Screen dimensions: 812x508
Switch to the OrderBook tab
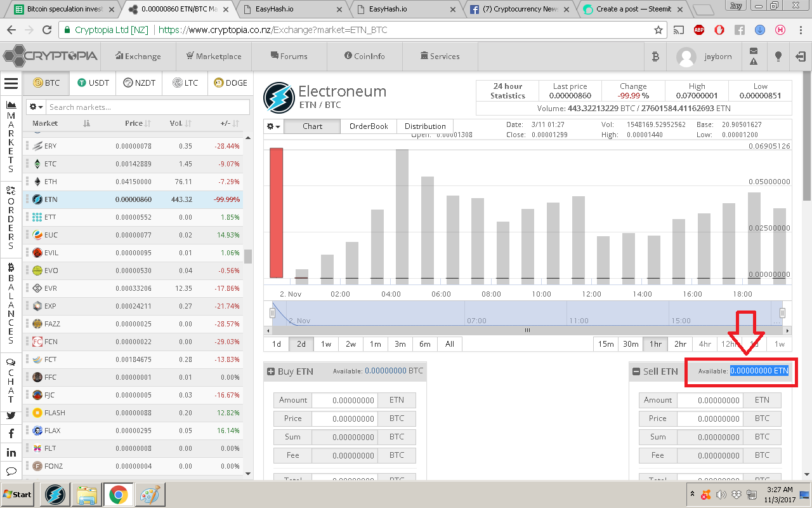point(369,126)
